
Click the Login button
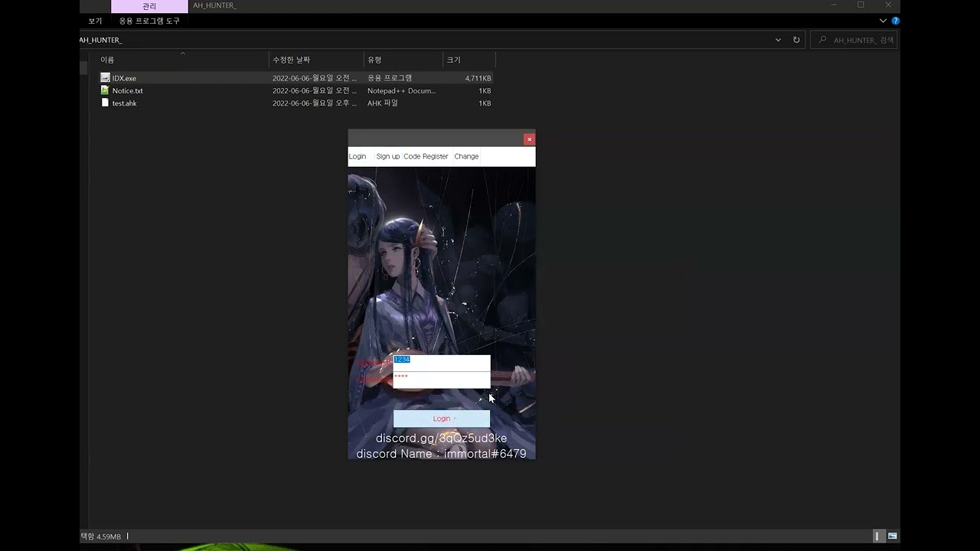click(442, 419)
